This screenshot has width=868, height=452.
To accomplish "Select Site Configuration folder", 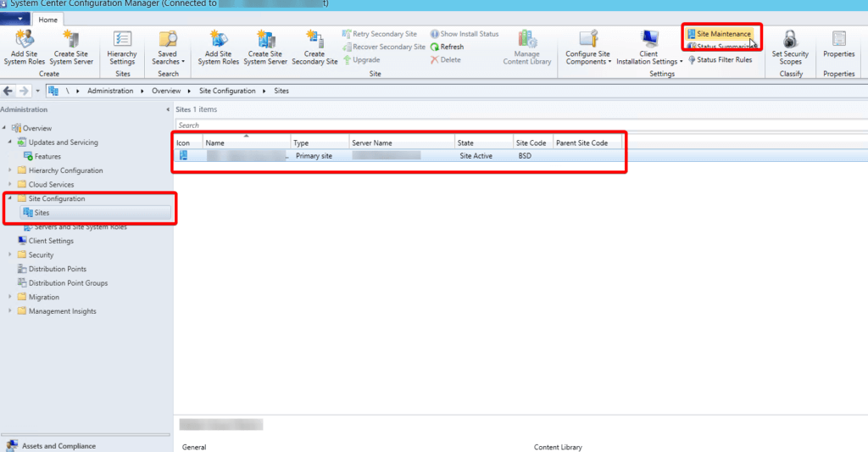I will (x=52, y=198).
